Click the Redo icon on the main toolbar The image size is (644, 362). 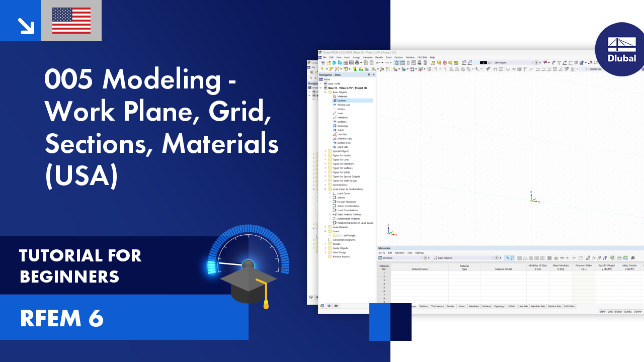pyautogui.click(x=387, y=62)
